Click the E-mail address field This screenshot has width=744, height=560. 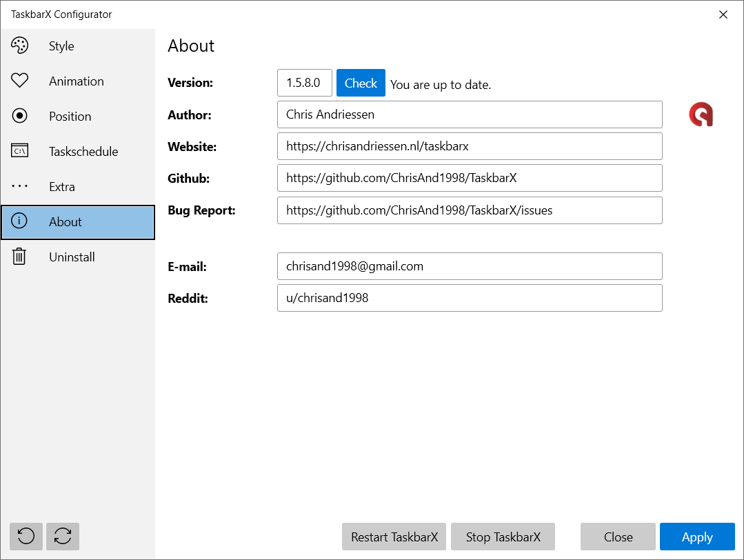tap(470, 266)
